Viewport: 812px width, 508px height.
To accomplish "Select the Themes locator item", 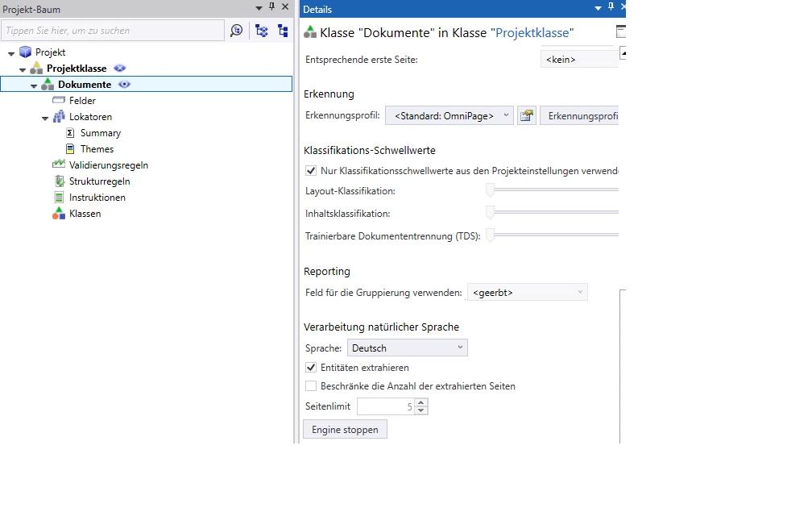I will click(x=97, y=149).
